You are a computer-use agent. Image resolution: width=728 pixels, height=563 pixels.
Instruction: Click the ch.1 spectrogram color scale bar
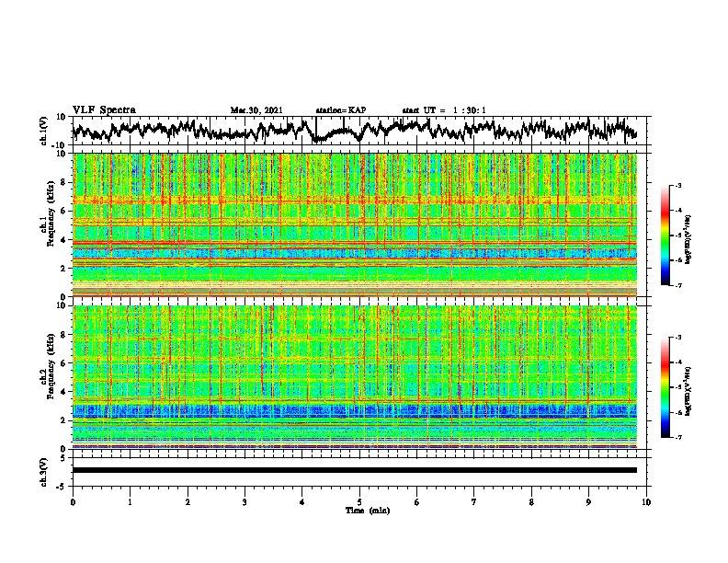[665, 236]
